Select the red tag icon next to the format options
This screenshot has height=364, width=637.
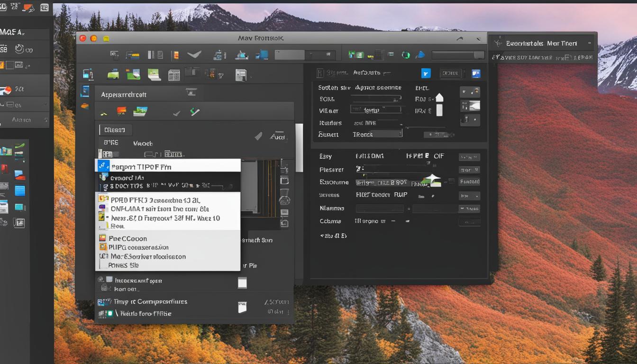(x=121, y=112)
